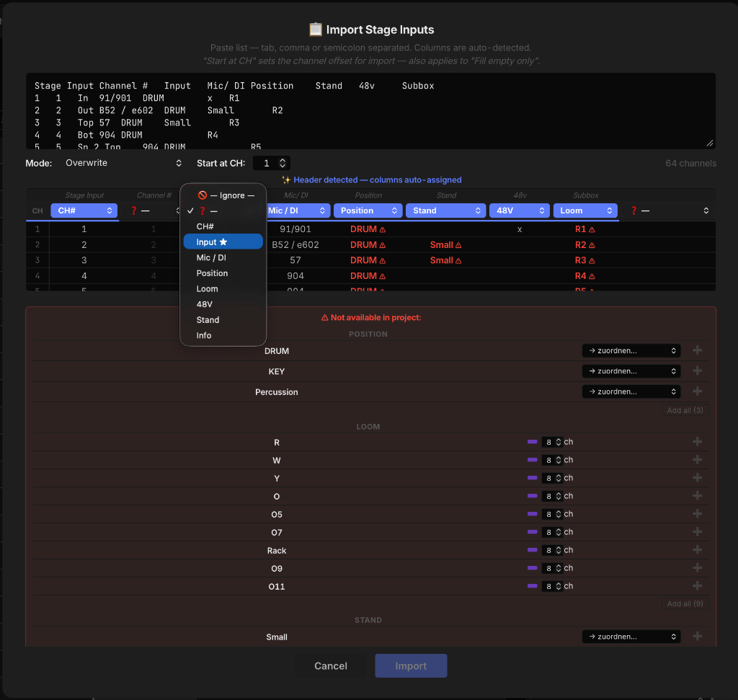The image size is (738, 700).
Task: Add the Percussion position with plus icon
Action: pos(697,391)
